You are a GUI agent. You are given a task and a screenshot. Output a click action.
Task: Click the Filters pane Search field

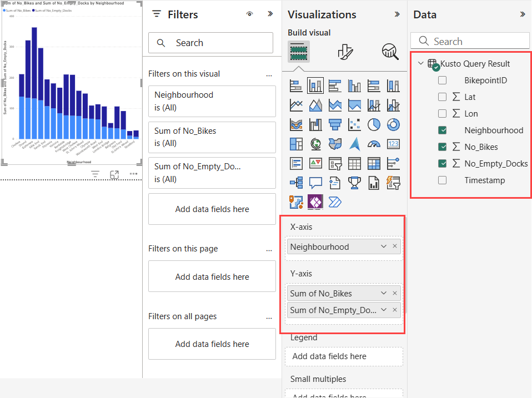click(x=210, y=43)
